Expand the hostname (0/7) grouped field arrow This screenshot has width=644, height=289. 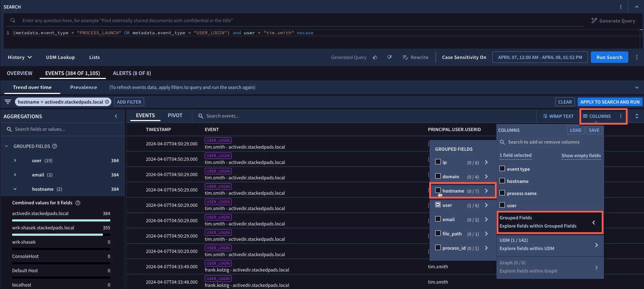click(x=486, y=191)
